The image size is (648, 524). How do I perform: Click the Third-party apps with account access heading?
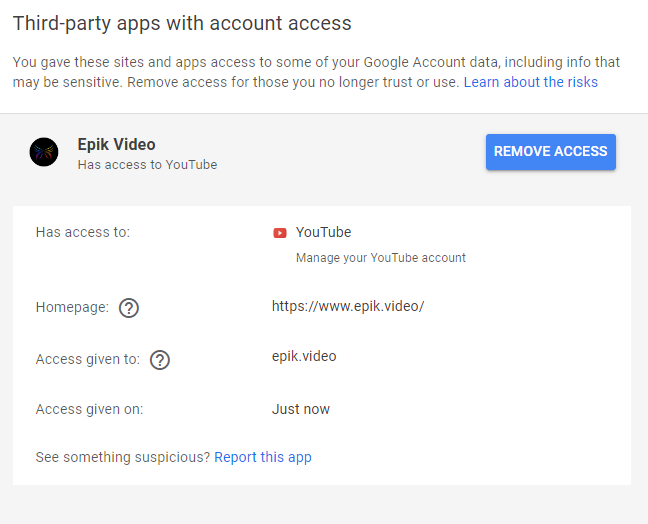point(182,23)
